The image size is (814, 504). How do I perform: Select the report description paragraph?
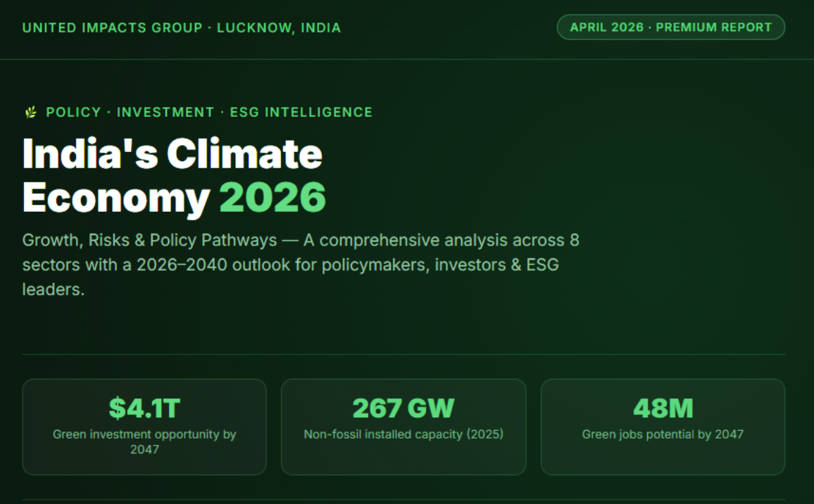[301, 265]
